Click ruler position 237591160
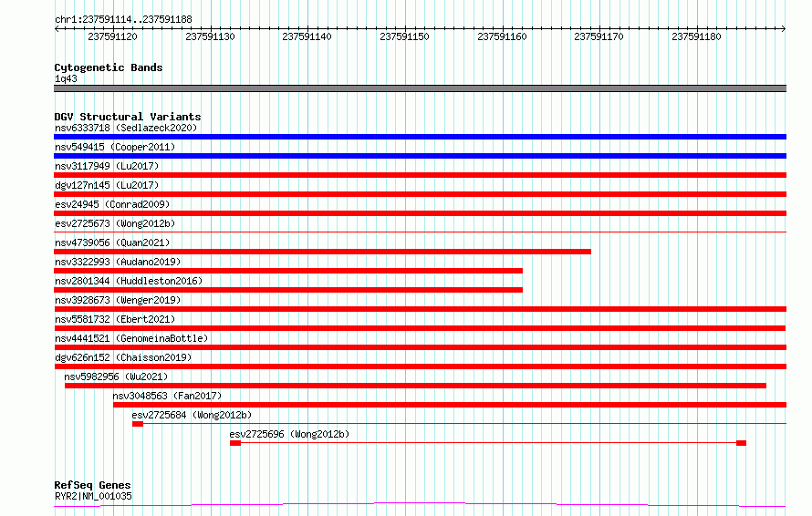812x516 pixels. (x=502, y=36)
